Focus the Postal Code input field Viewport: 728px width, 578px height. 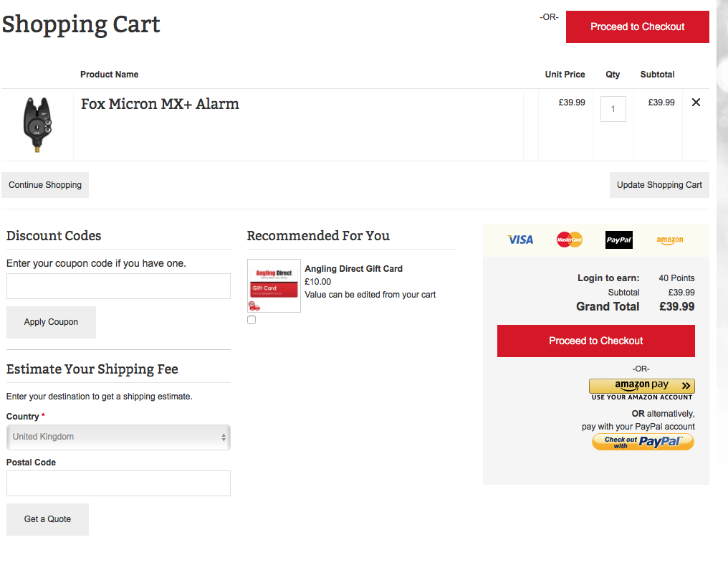[118, 483]
